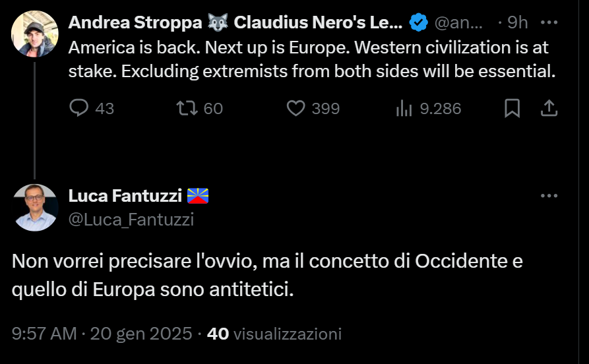Reply to Andrea Stroppa's tweet
Screen dimensions: 589x364
[79, 108]
